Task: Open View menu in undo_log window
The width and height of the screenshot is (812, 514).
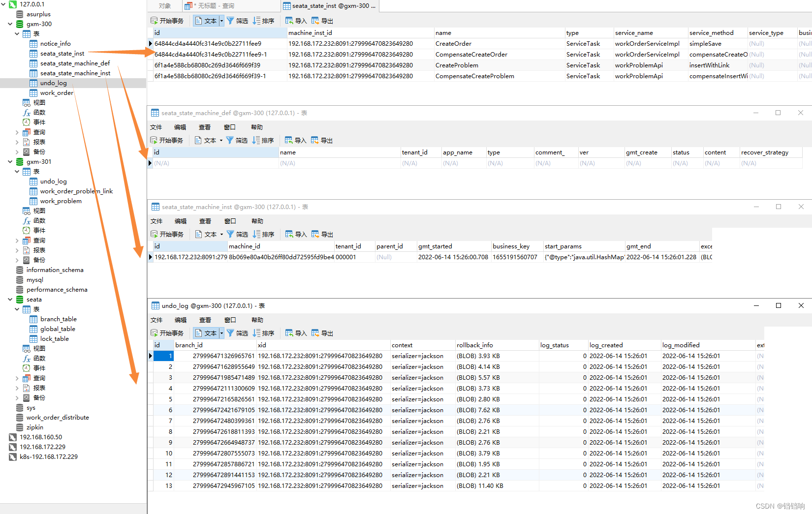Action: coord(205,320)
